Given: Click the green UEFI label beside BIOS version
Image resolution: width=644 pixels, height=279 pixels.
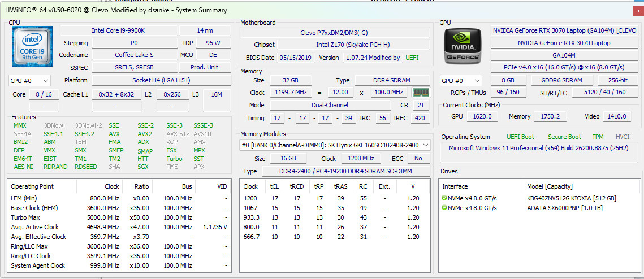Looking at the screenshot, I should 412,58.
